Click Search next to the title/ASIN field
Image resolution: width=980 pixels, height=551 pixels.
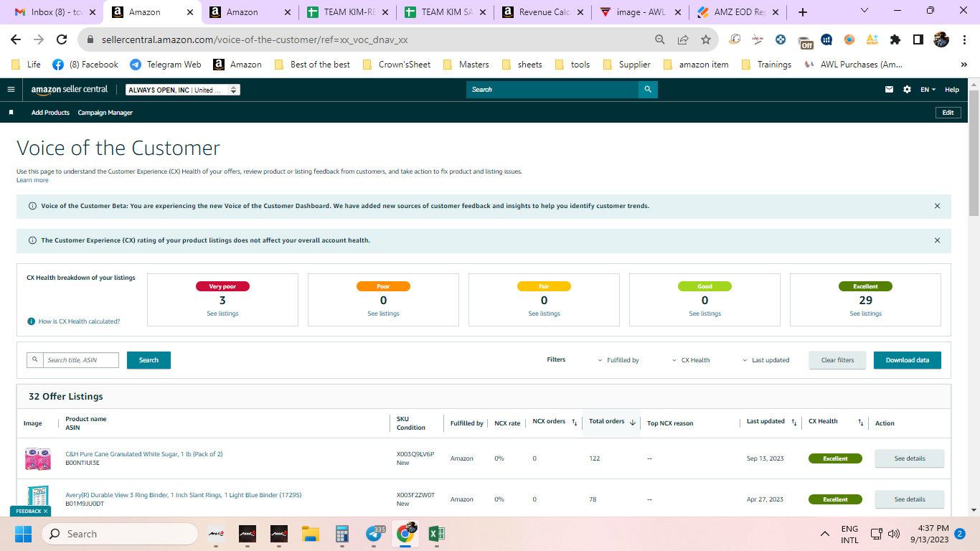click(149, 360)
